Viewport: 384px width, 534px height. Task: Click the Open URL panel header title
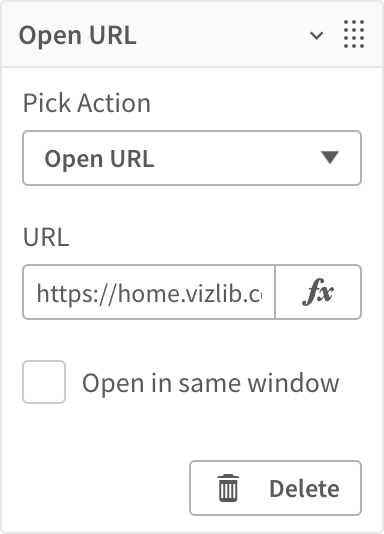click(78, 35)
